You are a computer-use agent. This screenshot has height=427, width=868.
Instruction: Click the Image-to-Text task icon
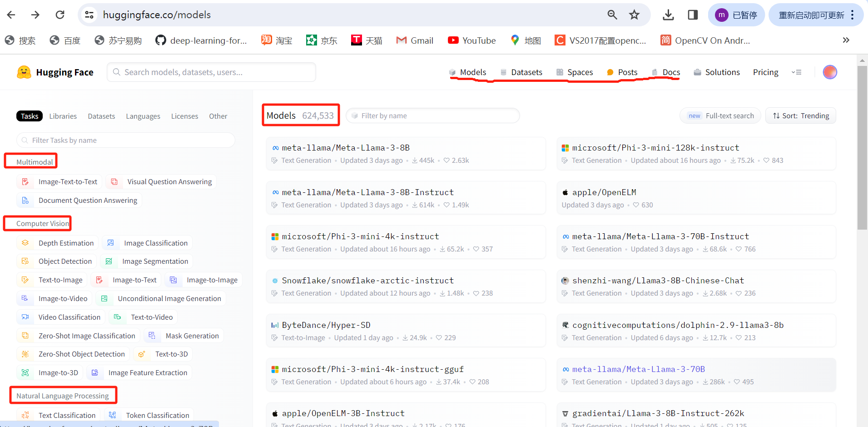click(x=99, y=280)
